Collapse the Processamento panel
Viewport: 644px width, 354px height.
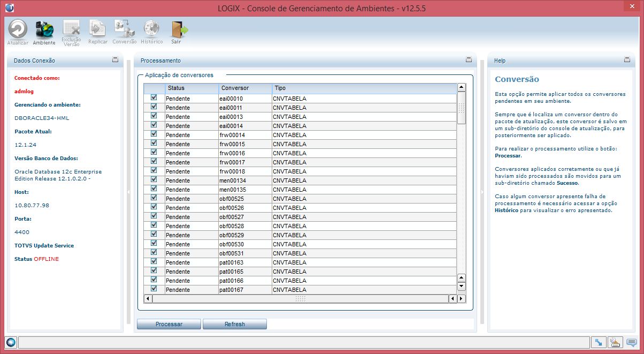point(469,60)
